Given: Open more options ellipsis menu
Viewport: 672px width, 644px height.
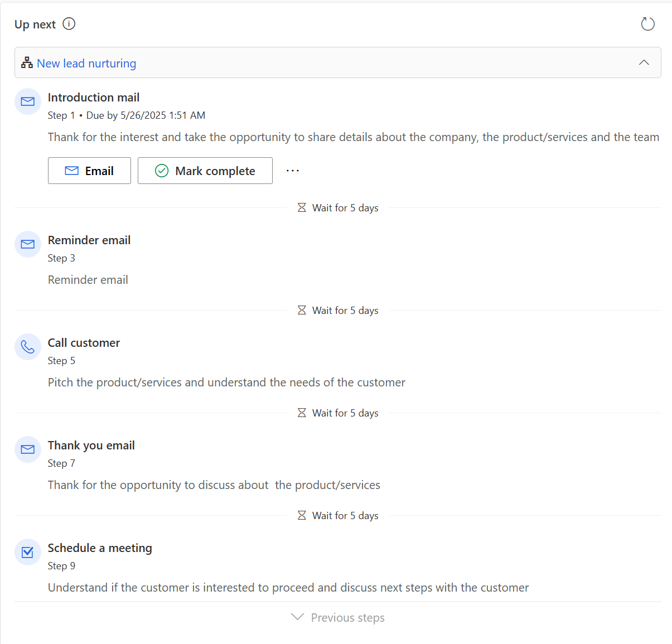Looking at the screenshot, I should (293, 171).
